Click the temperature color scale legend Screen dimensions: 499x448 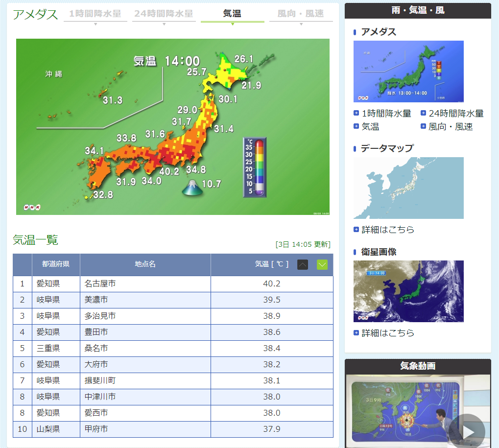pos(255,167)
